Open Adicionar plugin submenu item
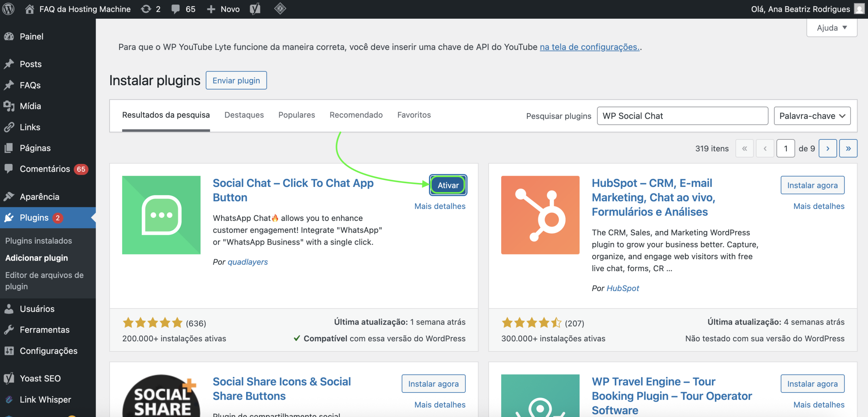The image size is (868, 417). 37,258
